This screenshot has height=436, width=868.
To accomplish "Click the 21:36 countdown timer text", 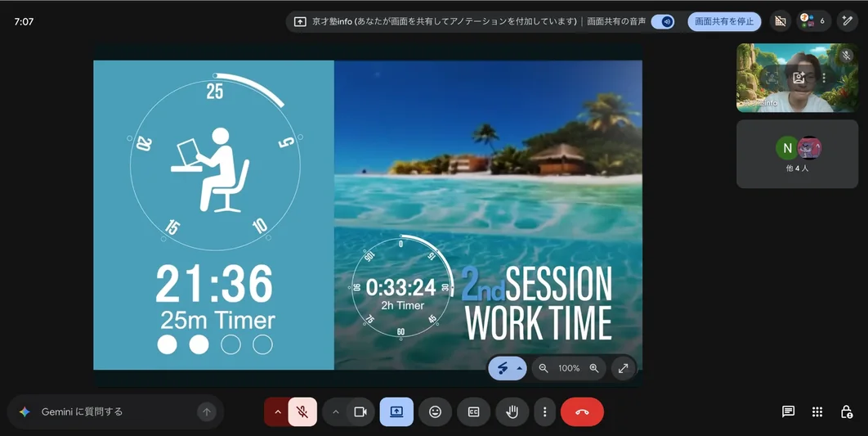I will click(x=214, y=284).
